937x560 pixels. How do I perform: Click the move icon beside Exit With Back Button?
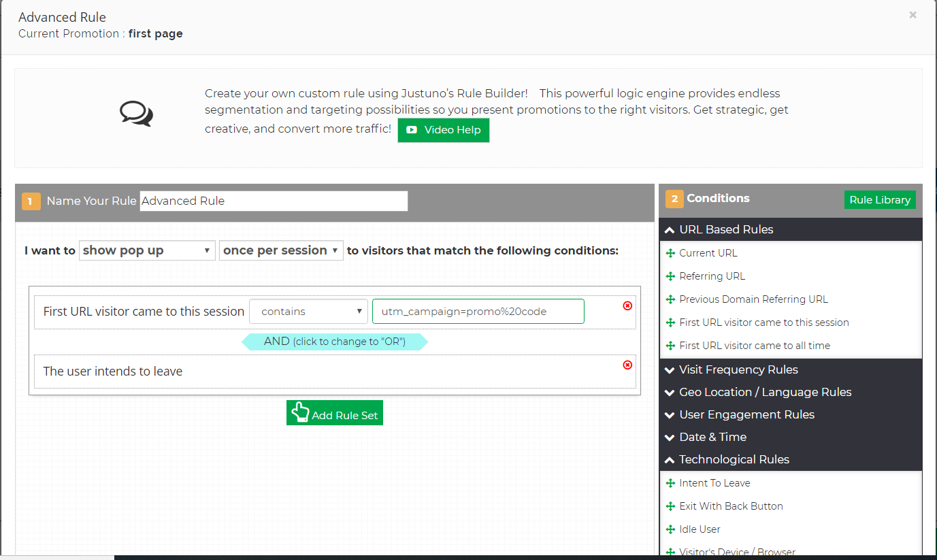(670, 506)
